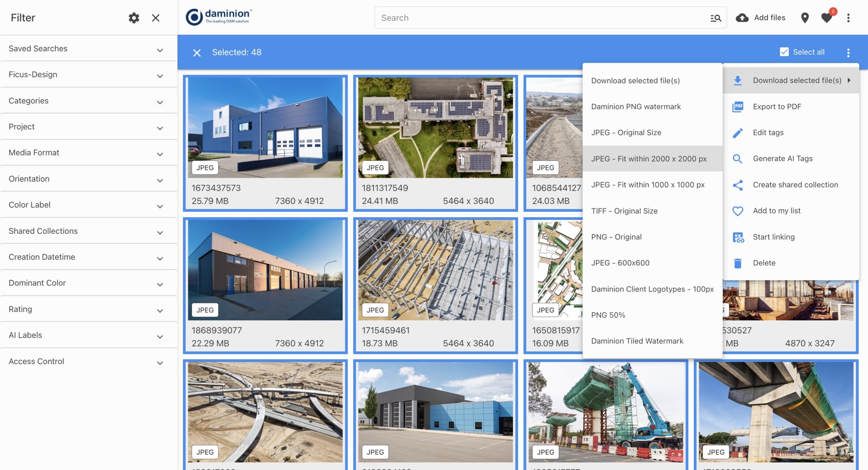
Task: Select TIFF - Original Size preset
Action: [x=624, y=211]
